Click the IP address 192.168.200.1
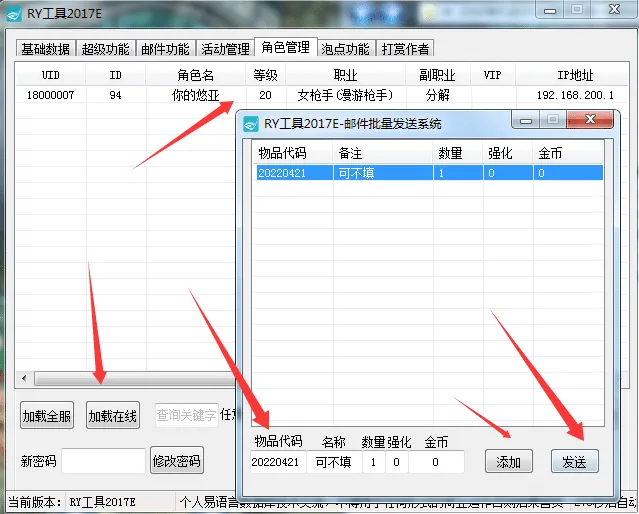Screen dimensions: 639x514 575,95
